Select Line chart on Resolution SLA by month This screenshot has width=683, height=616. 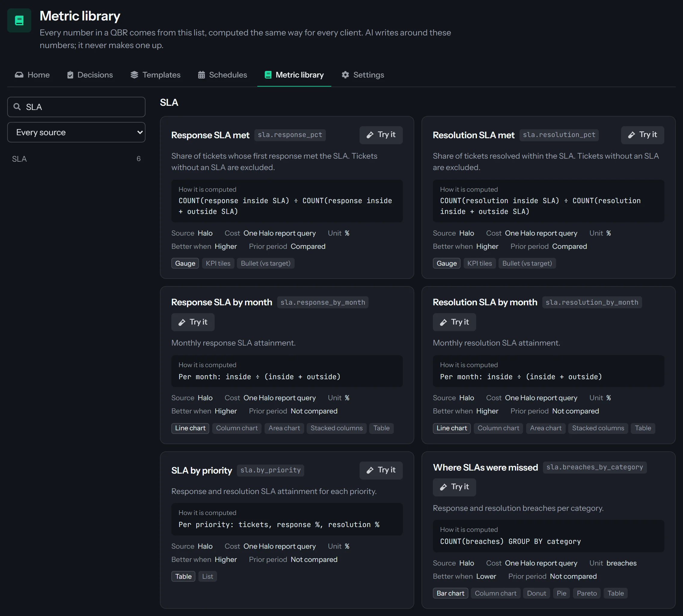coord(452,428)
